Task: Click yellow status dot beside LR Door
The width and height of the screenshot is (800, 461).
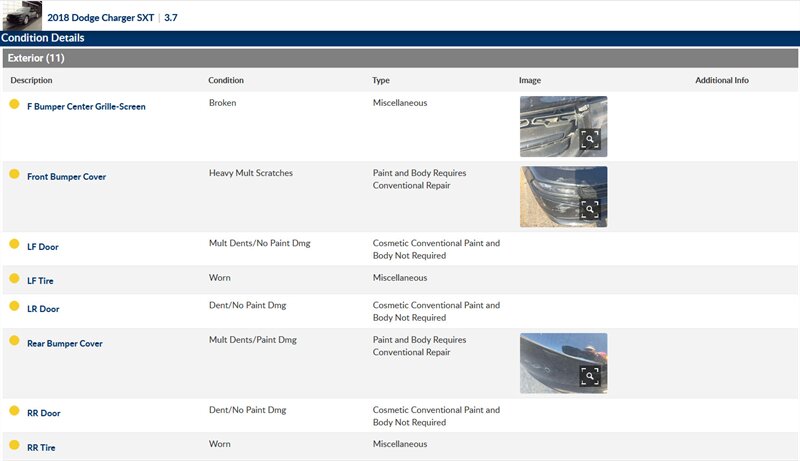Action: 14,307
